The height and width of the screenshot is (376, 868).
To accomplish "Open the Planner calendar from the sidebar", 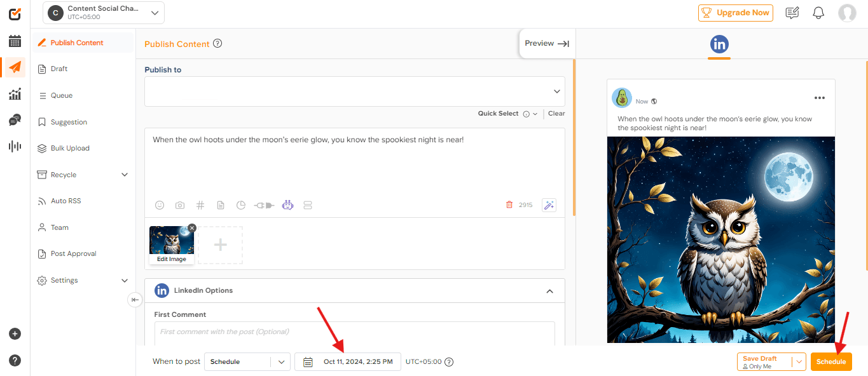I will click(15, 41).
